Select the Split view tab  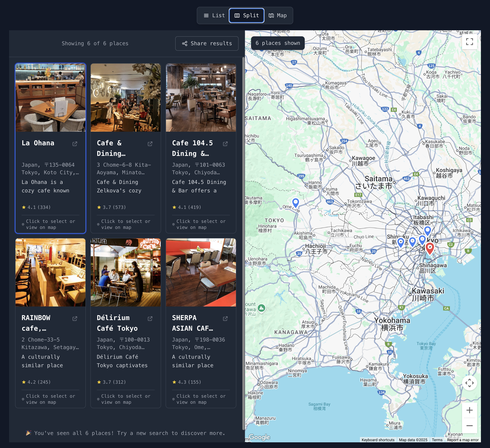247,16
